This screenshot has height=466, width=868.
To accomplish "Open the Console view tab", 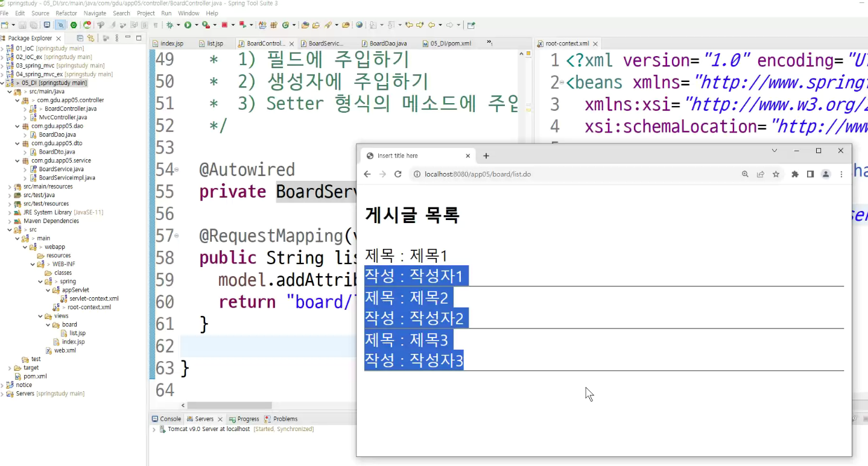I will tap(166, 419).
